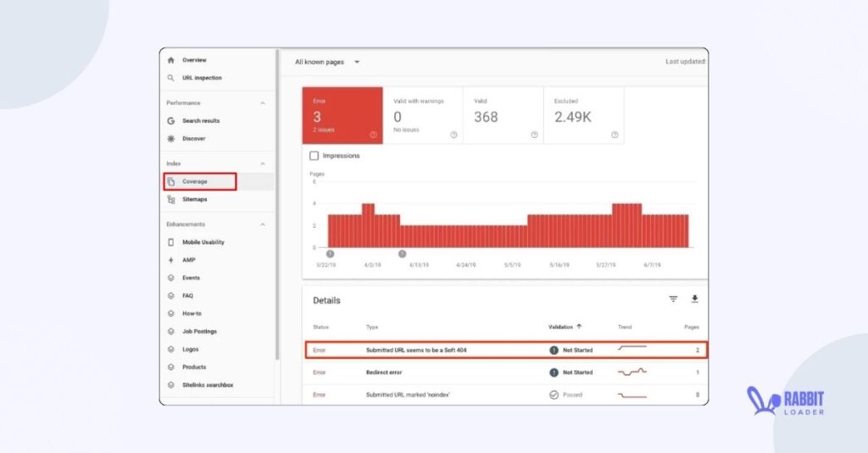The height and width of the screenshot is (453, 868).
Task: Click the Soft 404 trend sparkline
Action: pyautogui.click(x=632, y=349)
